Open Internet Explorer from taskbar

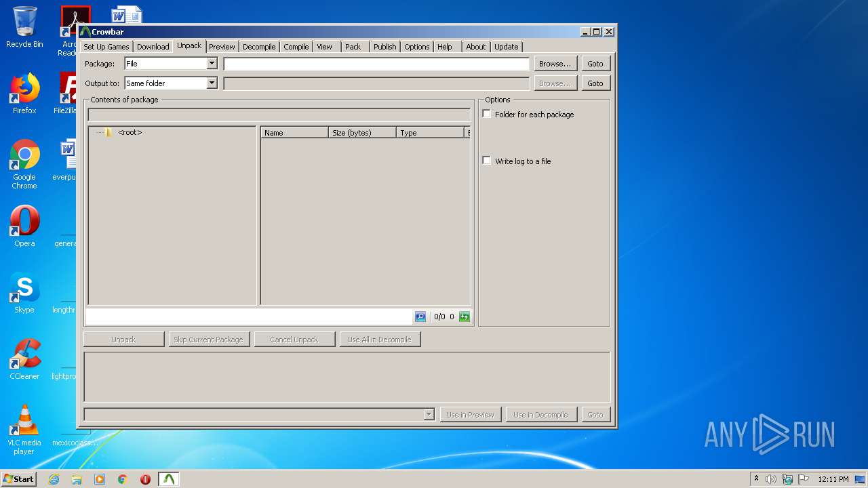[54, 479]
